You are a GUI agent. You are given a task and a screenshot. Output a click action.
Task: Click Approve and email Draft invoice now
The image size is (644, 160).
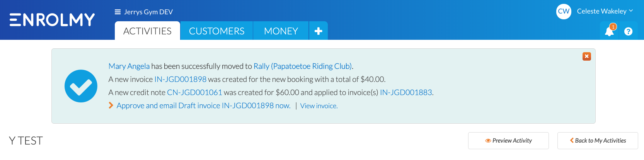(x=203, y=106)
